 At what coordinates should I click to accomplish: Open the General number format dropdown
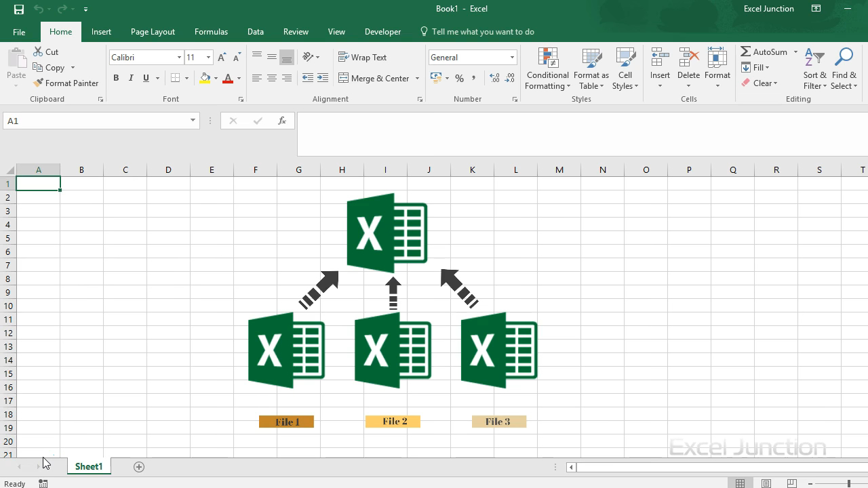pos(512,58)
